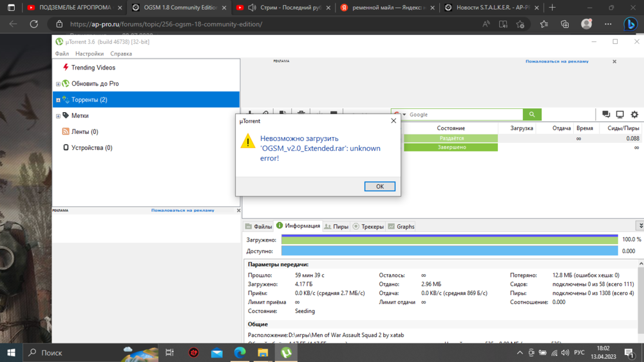Click in the Google search field

tap(464, 115)
